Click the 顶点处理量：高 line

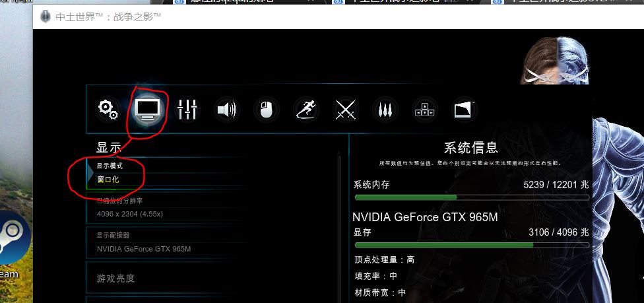tap(385, 259)
